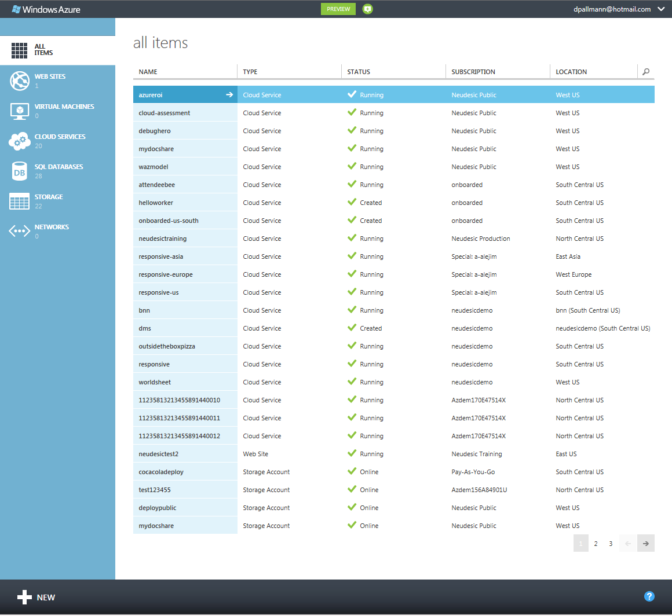
Task: Click the West Europe location cell
Action: [574, 275]
